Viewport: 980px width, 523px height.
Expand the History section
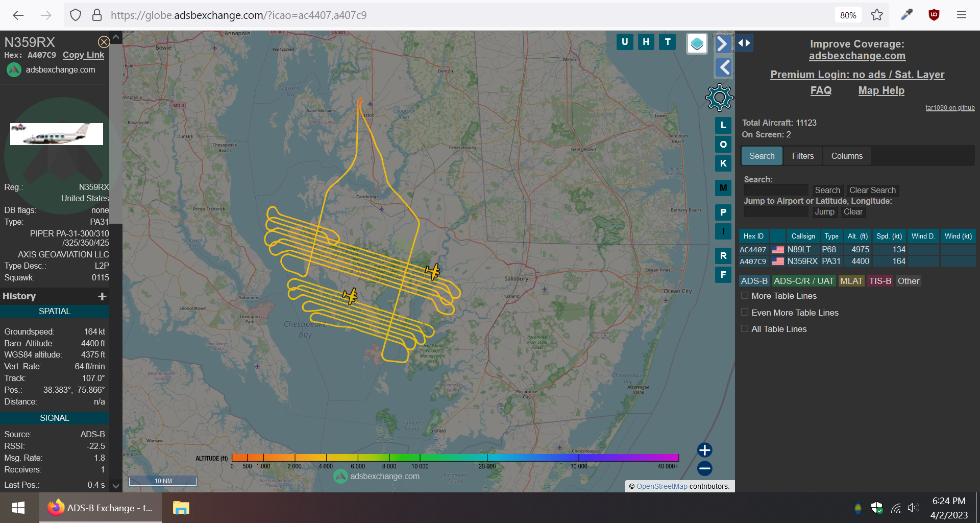pos(102,296)
